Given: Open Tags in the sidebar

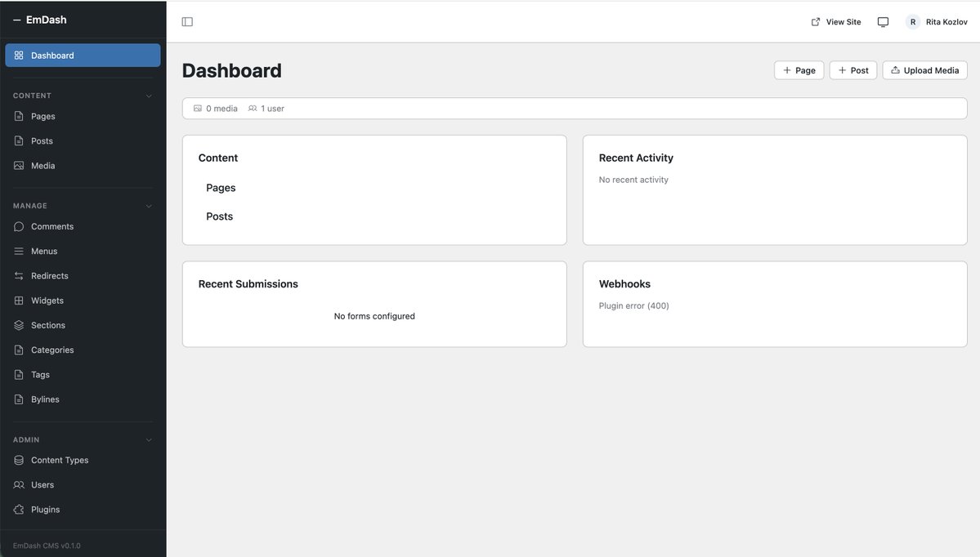Looking at the screenshot, I should [x=83, y=375].
